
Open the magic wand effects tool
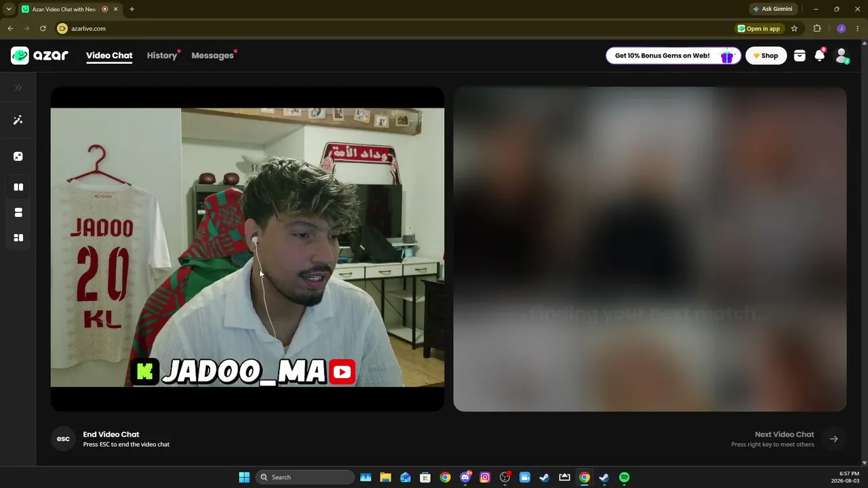pos(18,120)
